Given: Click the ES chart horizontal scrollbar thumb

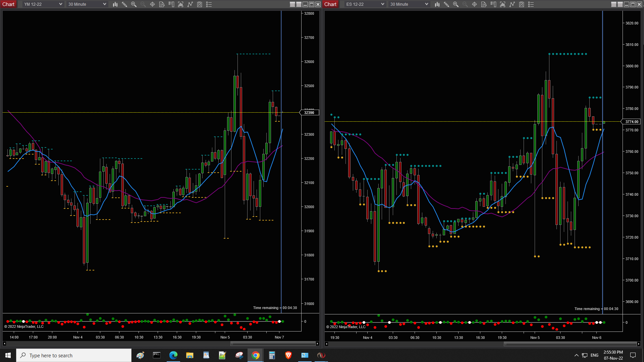Looking at the screenshot, I should point(570,344).
